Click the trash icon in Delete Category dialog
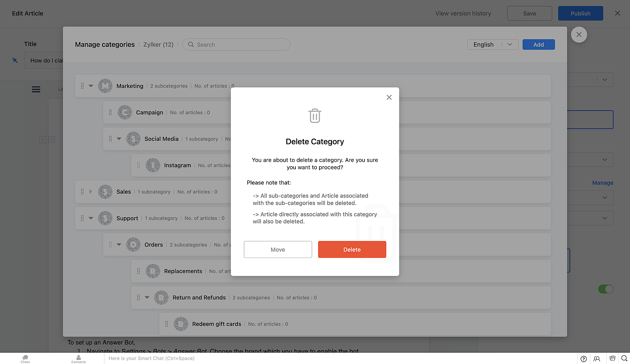The image size is (630, 364). click(x=315, y=116)
